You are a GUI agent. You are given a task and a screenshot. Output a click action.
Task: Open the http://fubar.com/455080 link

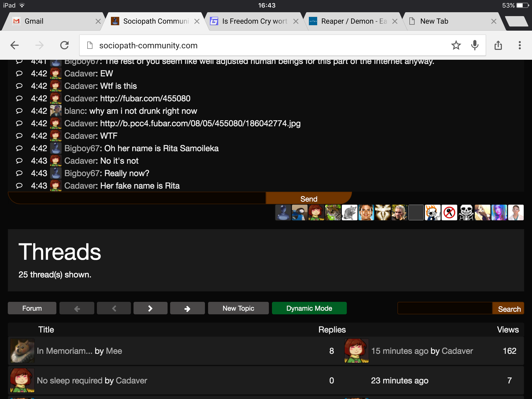[x=145, y=98]
